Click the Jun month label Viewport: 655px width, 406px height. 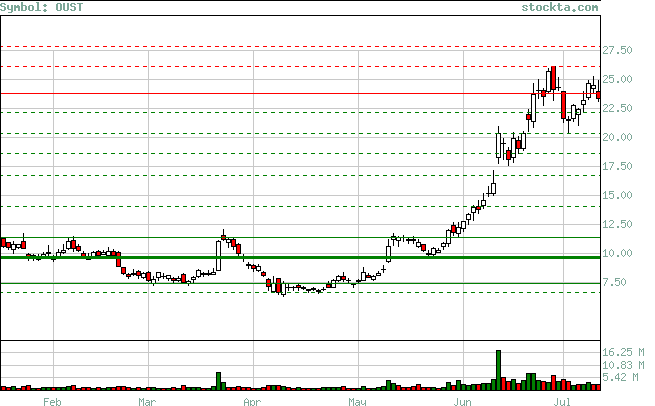point(462,401)
